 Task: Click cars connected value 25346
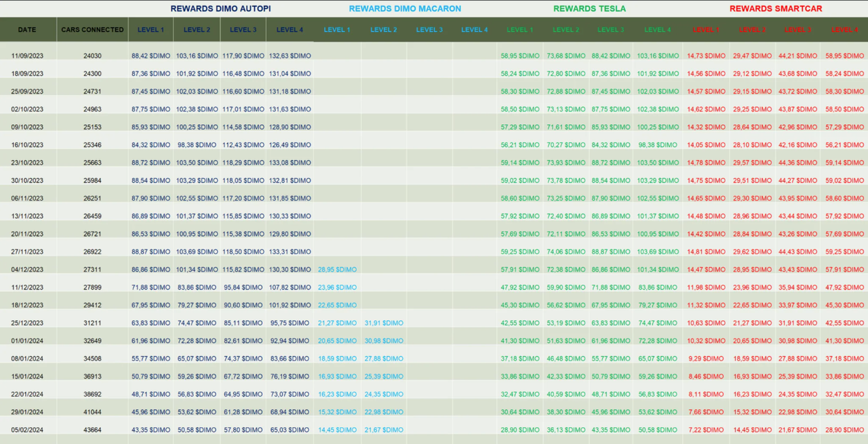coord(92,144)
